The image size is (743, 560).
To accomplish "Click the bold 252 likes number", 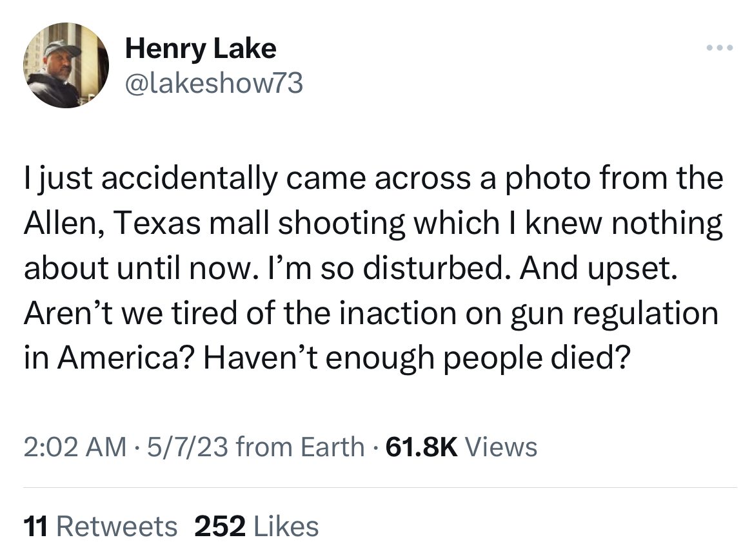I will tap(220, 526).
